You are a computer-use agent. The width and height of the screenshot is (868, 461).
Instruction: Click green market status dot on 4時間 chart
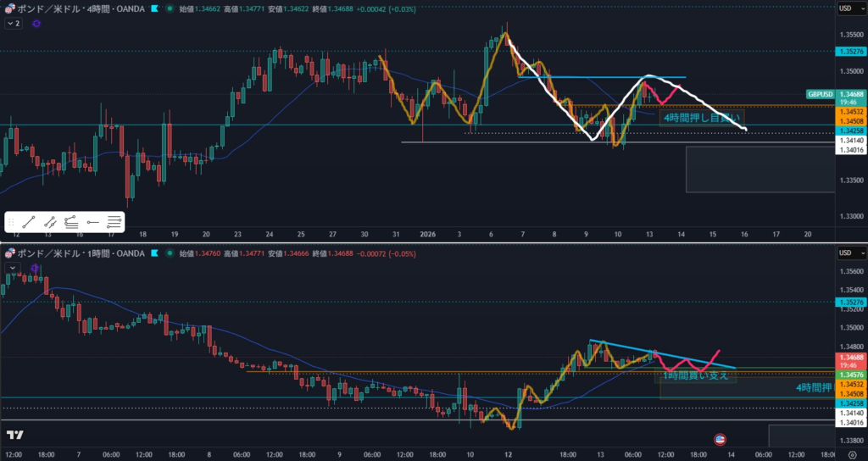click(171, 8)
